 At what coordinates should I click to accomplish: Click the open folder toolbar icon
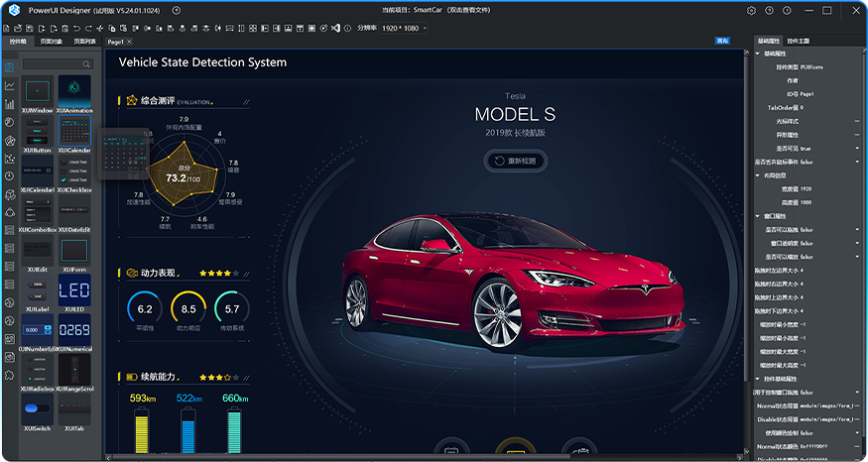pyautogui.click(x=18, y=28)
